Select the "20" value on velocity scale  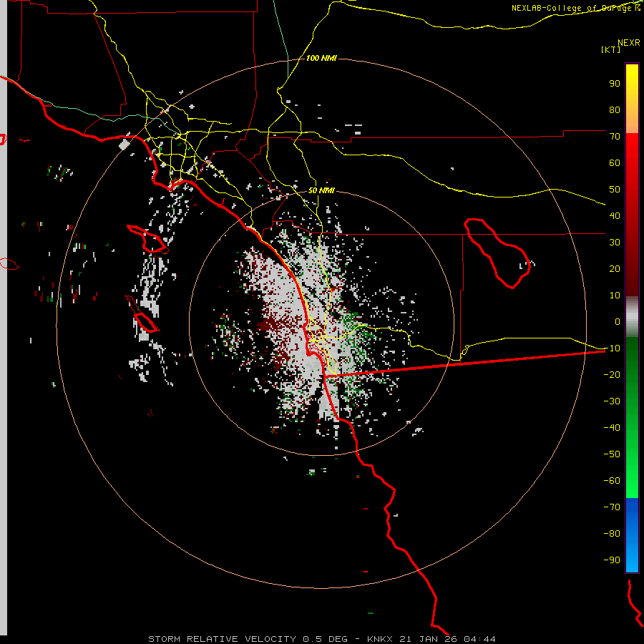(615, 268)
